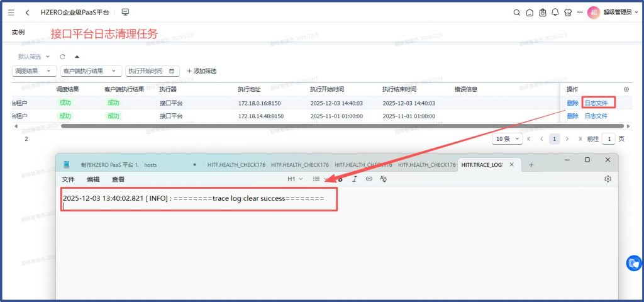Switch to the hosts tab in Notepad

(x=150, y=165)
